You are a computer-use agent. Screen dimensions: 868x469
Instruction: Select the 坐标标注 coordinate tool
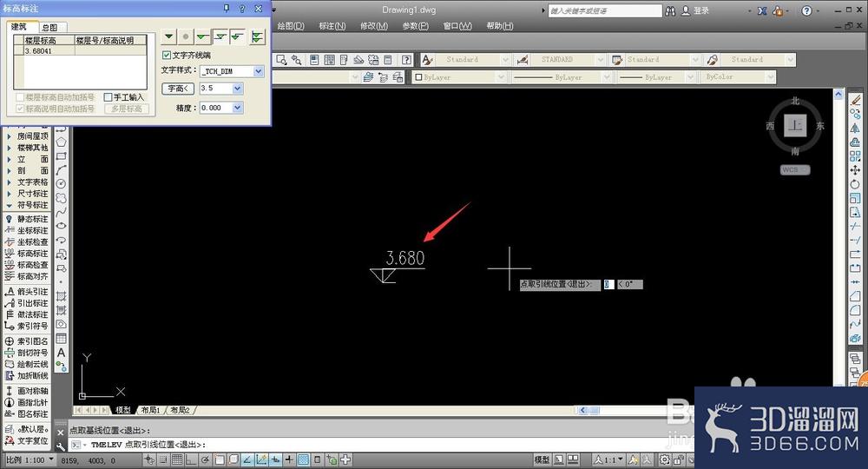coord(27,230)
